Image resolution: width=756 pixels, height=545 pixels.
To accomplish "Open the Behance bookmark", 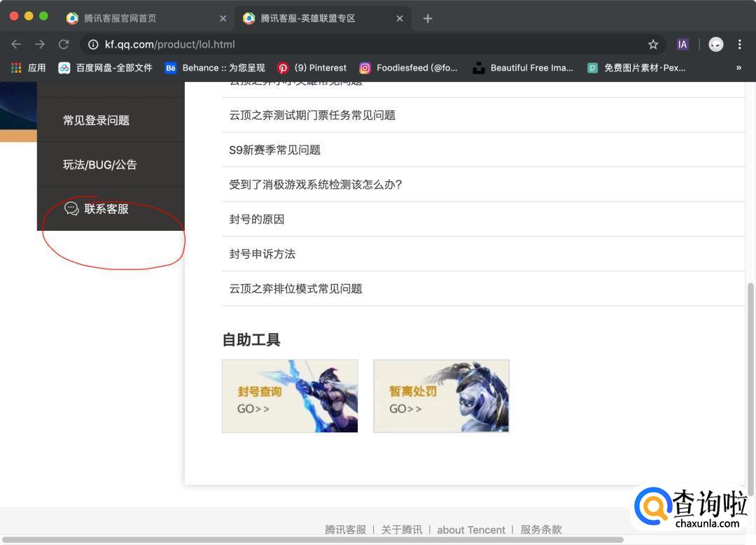I will click(215, 68).
